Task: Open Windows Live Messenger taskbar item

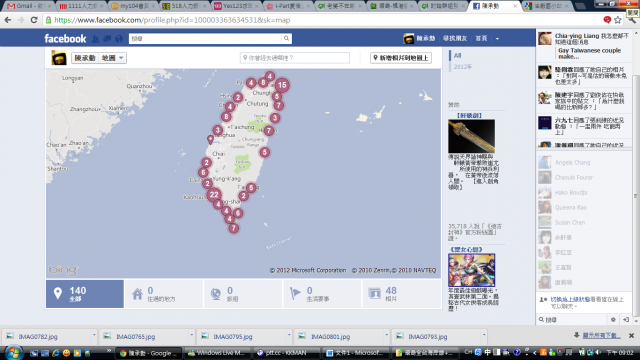Action: (216, 353)
